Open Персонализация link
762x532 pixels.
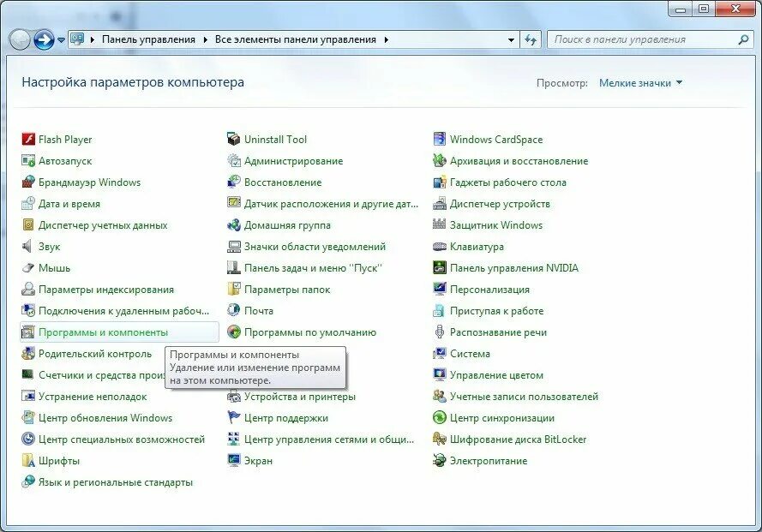click(489, 290)
